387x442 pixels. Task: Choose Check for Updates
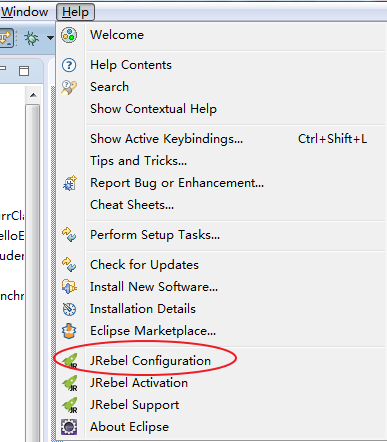click(x=144, y=265)
